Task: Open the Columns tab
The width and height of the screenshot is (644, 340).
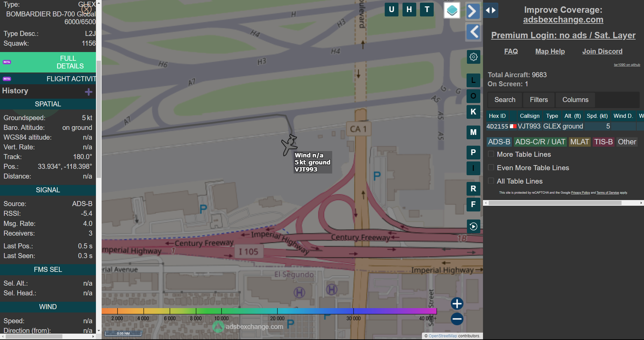Action: pos(575,100)
